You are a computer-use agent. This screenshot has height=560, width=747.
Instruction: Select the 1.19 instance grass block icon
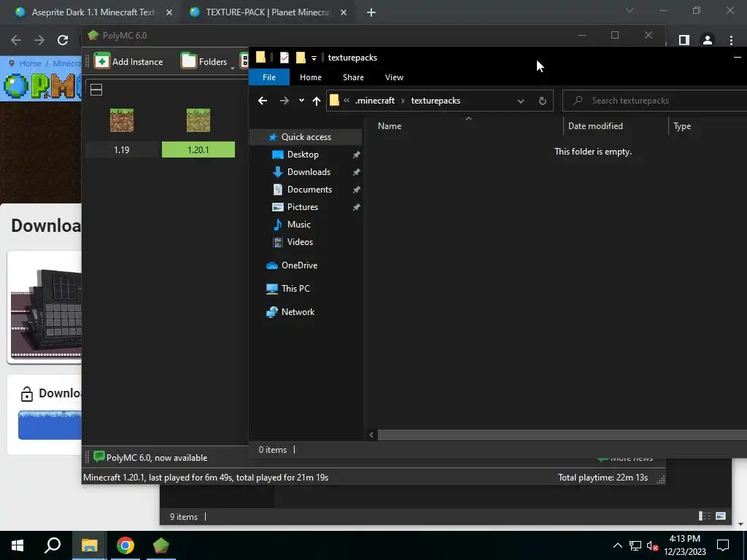pos(122,120)
